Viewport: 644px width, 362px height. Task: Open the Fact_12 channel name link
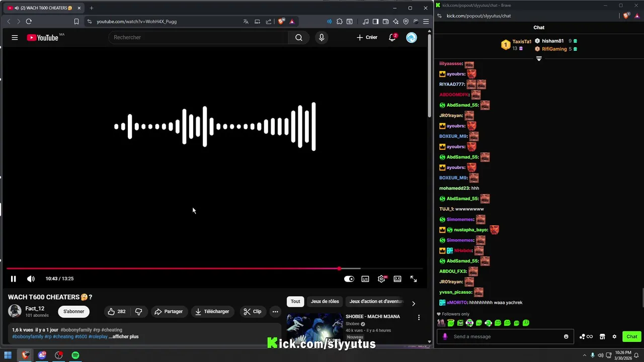coord(35,309)
